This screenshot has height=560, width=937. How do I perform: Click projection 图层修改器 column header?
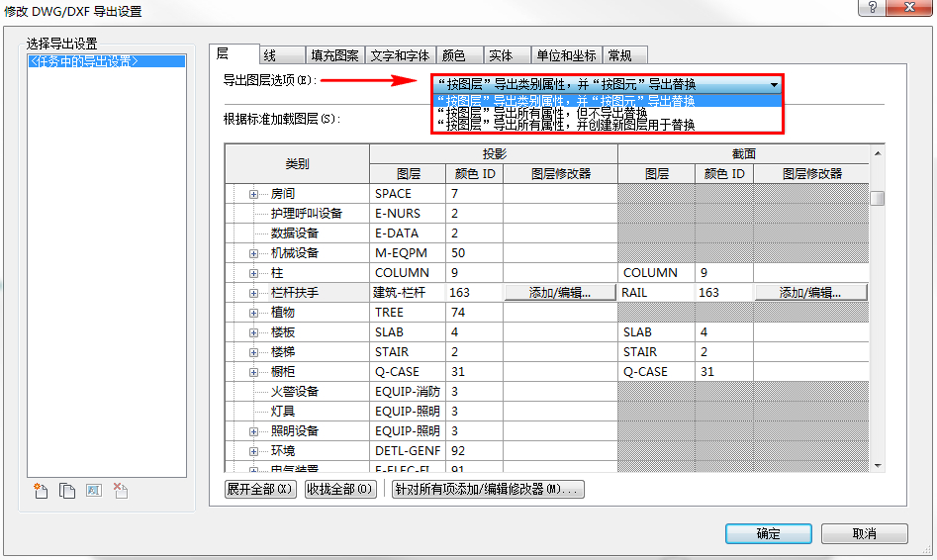click(561, 174)
